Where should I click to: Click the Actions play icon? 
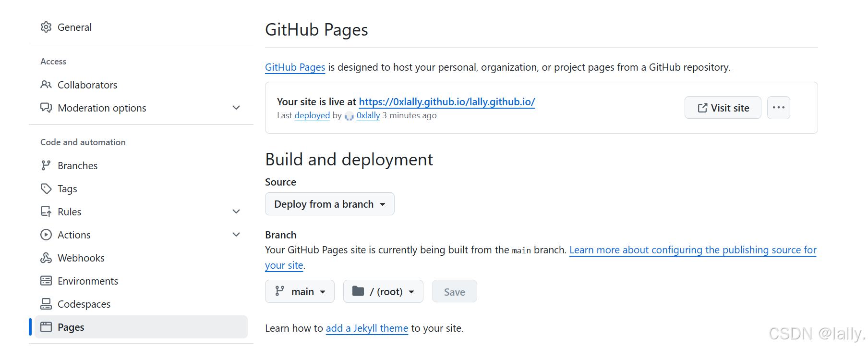pyautogui.click(x=46, y=235)
